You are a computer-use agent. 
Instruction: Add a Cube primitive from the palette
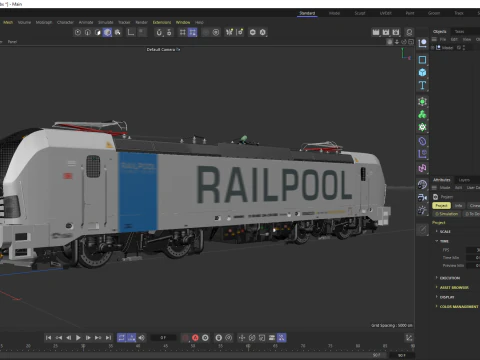[422, 72]
